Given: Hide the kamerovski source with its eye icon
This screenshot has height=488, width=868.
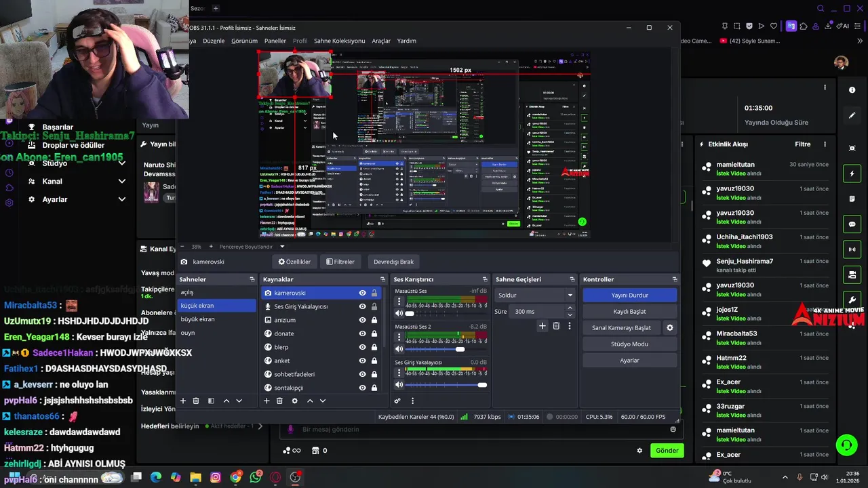Looking at the screenshot, I should click(x=362, y=293).
